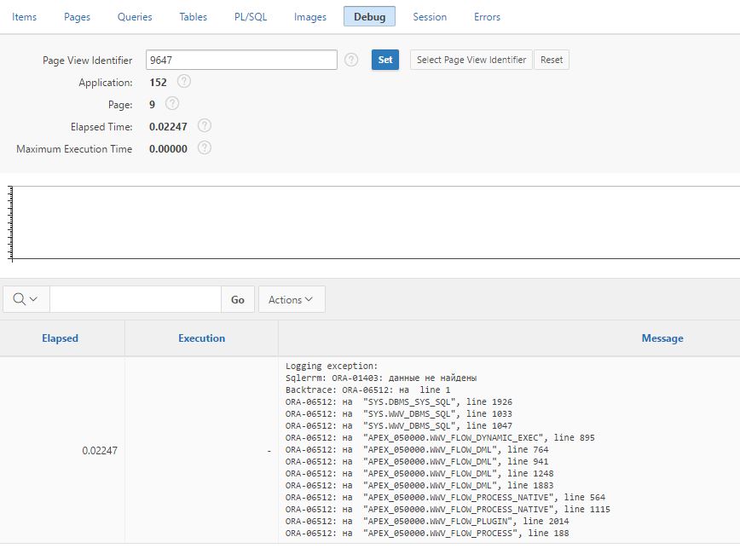The width and height of the screenshot is (740, 560).
Task: Open help for Page View Identifier field
Action: click(x=351, y=60)
